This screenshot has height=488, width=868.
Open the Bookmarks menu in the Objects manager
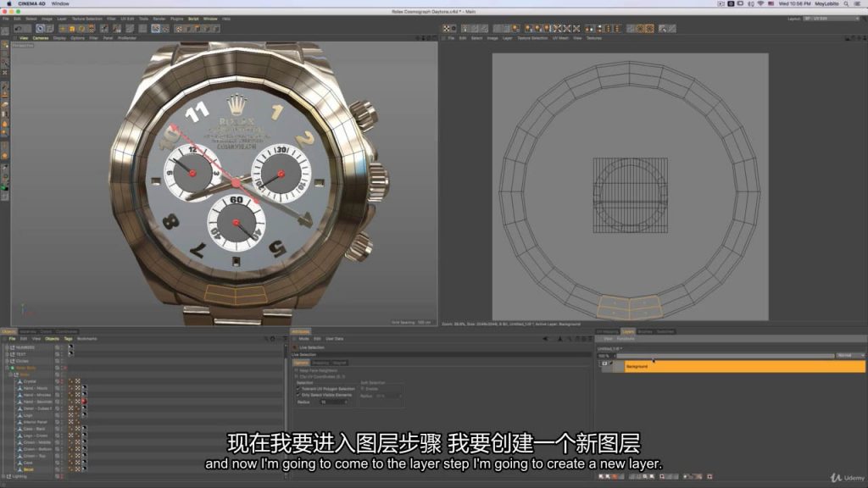coord(87,339)
